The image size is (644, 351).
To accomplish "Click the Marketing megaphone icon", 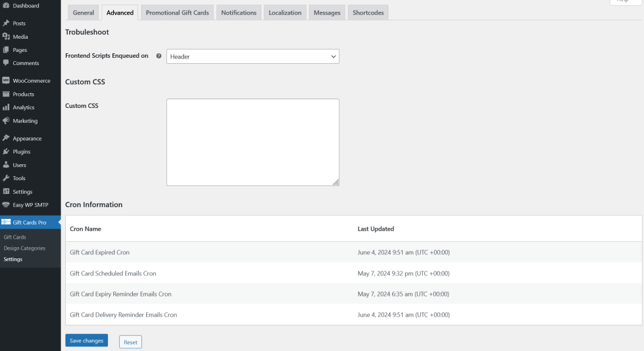I will click(x=6, y=121).
